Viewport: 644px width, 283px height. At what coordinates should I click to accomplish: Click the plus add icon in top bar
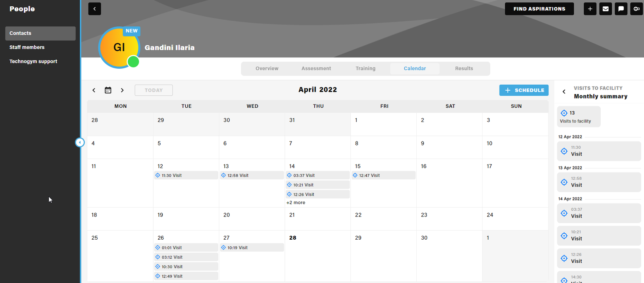(590, 9)
